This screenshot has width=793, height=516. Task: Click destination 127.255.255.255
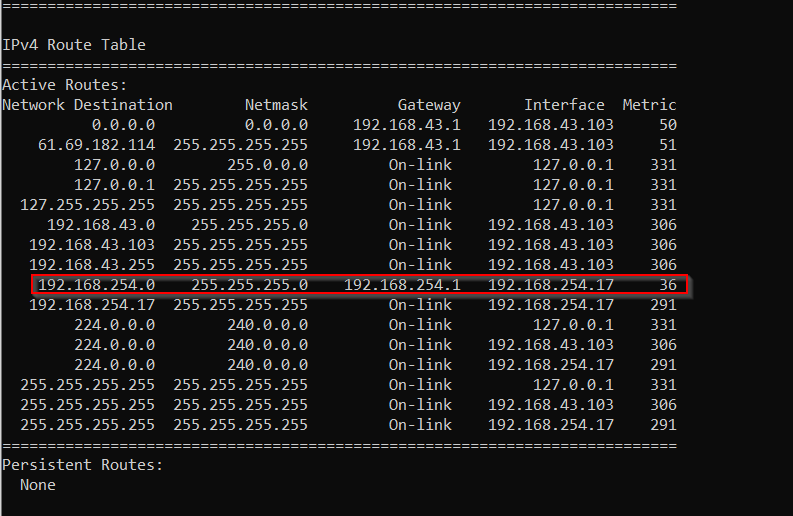(87, 204)
